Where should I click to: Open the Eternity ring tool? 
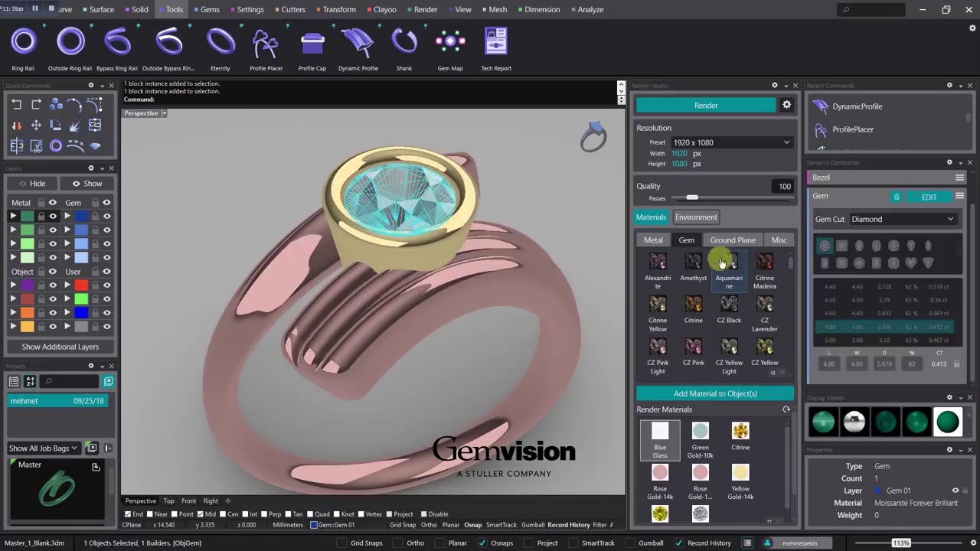coord(220,43)
